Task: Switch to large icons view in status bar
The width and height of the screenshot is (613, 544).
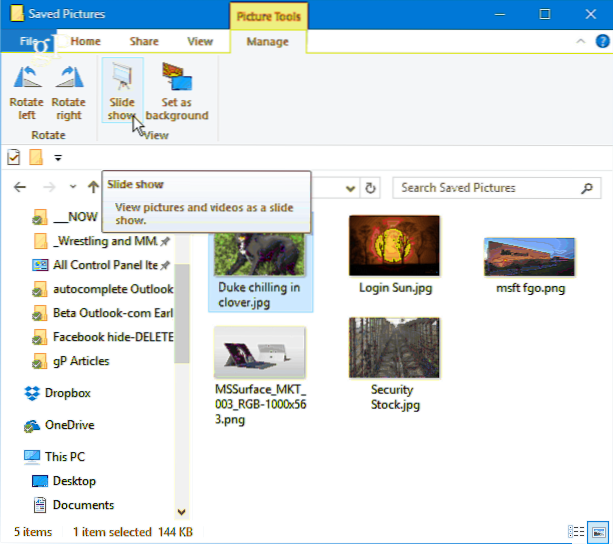Action: tap(597, 530)
